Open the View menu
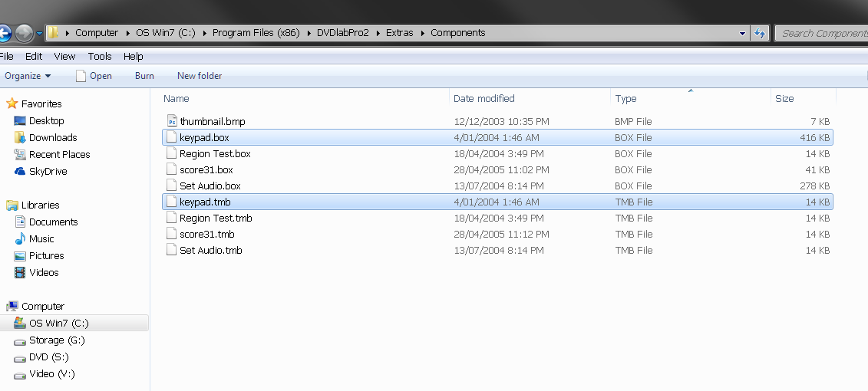This screenshot has height=391, width=868. coord(64,57)
